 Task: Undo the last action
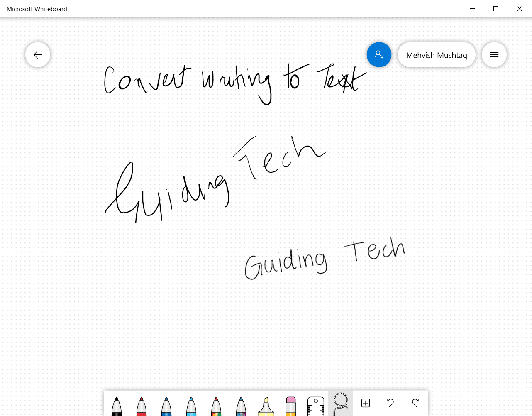pyautogui.click(x=390, y=403)
